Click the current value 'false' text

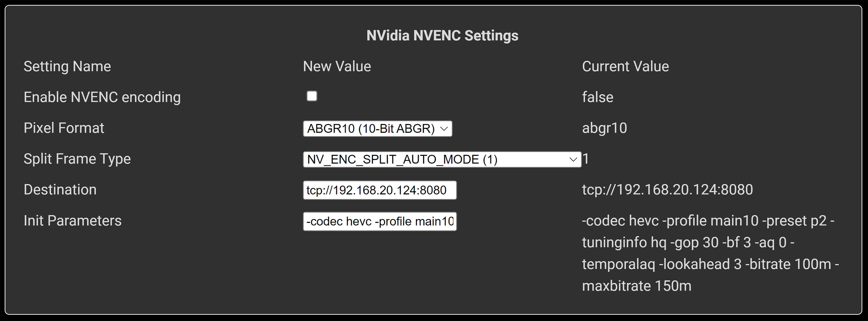(x=597, y=97)
